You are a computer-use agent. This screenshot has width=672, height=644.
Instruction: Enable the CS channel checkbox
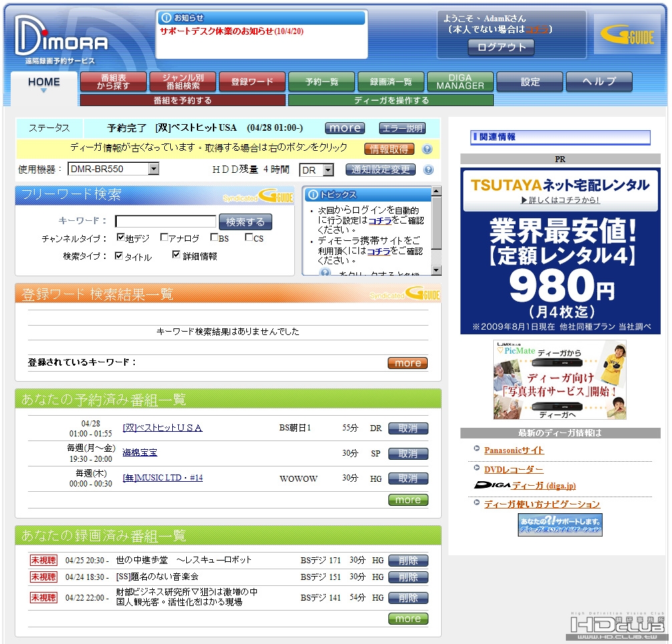point(248,238)
